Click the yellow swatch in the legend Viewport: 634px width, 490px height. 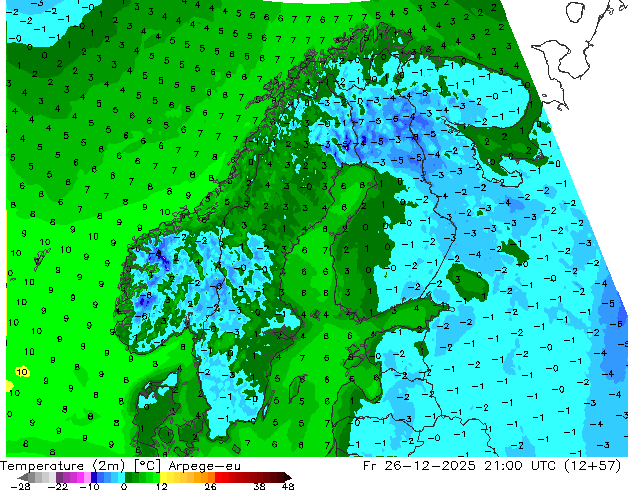click(x=164, y=477)
